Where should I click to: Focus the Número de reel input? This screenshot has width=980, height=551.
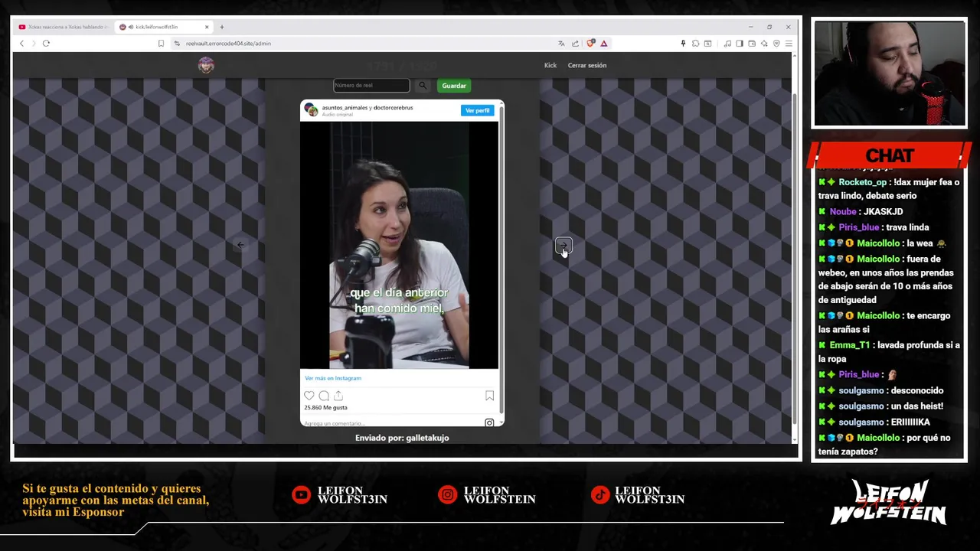click(371, 86)
